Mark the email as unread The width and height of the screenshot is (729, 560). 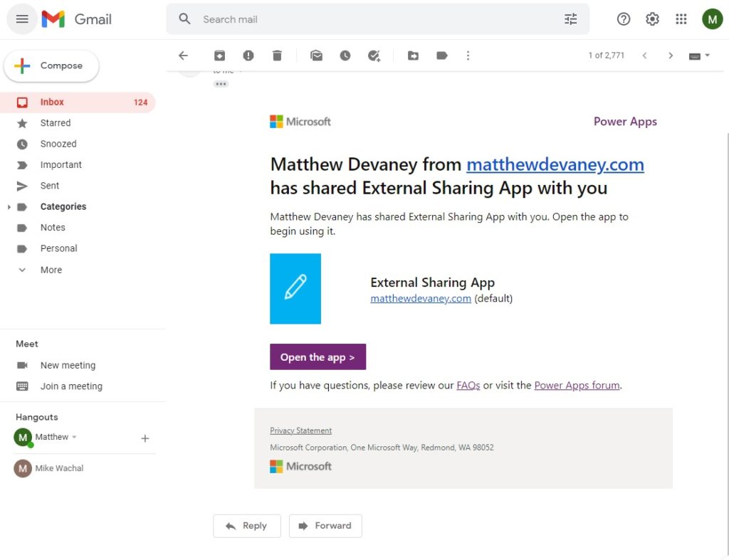[316, 55]
